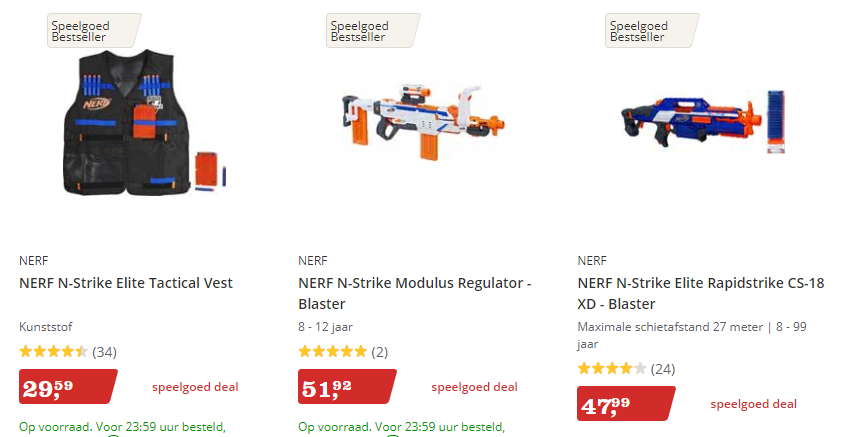The width and height of the screenshot is (856, 437).
Task: Click the 51,92 red price tag
Action: pyautogui.click(x=346, y=387)
